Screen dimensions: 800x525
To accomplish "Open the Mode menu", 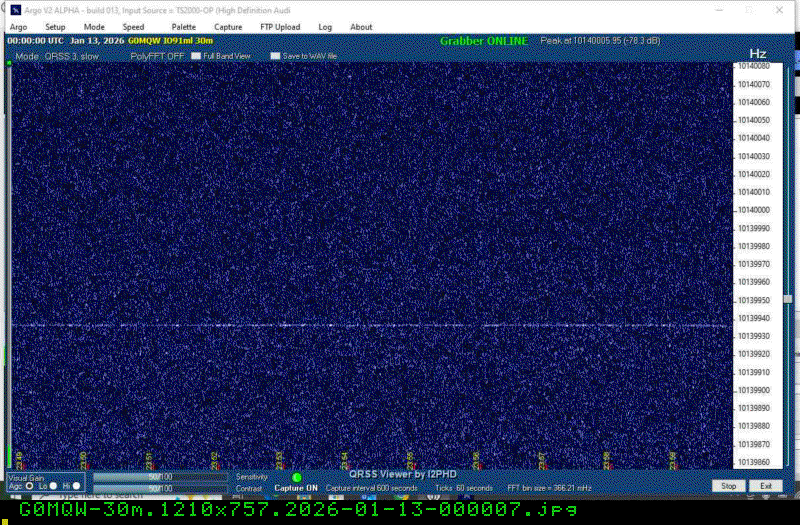I will tap(94, 27).
